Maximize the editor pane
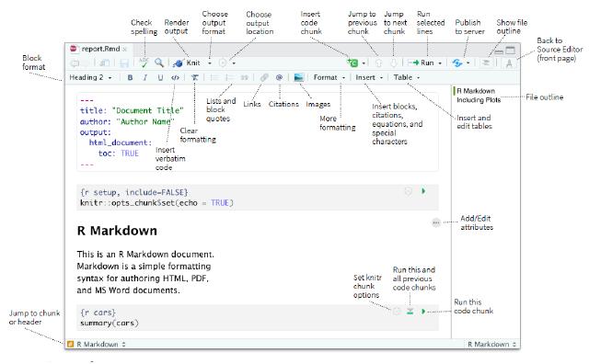Image resolution: width=589 pixels, height=364 pixels. pyautogui.click(x=510, y=51)
